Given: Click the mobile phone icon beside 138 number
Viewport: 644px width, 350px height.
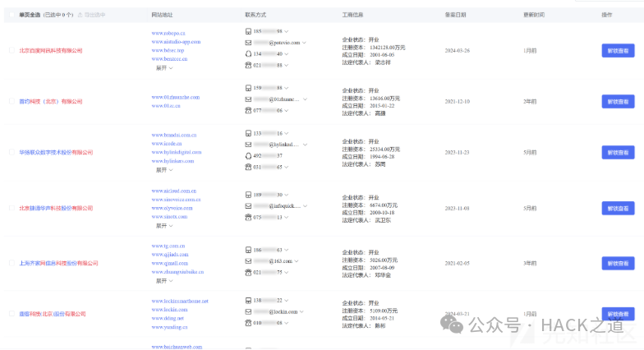Looking at the screenshot, I should pyautogui.click(x=248, y=301).
